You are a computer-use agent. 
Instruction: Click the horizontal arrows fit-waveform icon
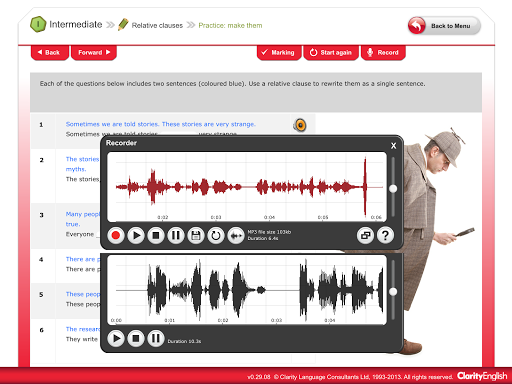click(236, 236)
